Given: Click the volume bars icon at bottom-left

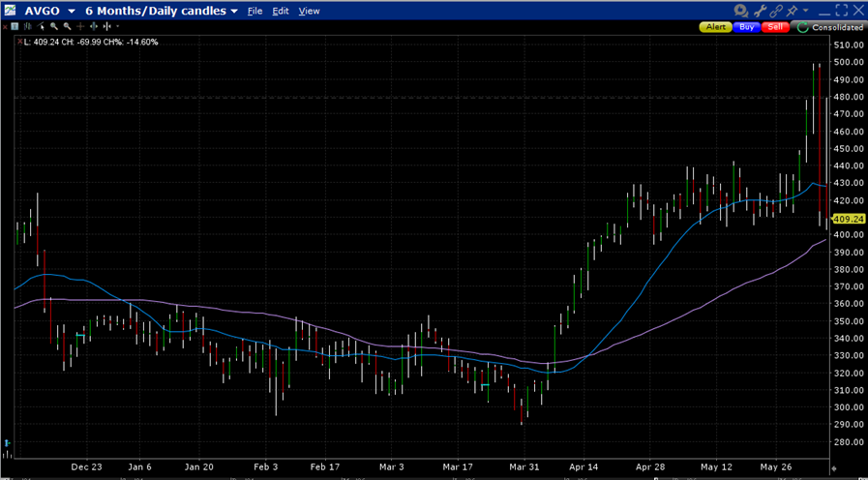Looking at the screenshot, I should point(7,455).
